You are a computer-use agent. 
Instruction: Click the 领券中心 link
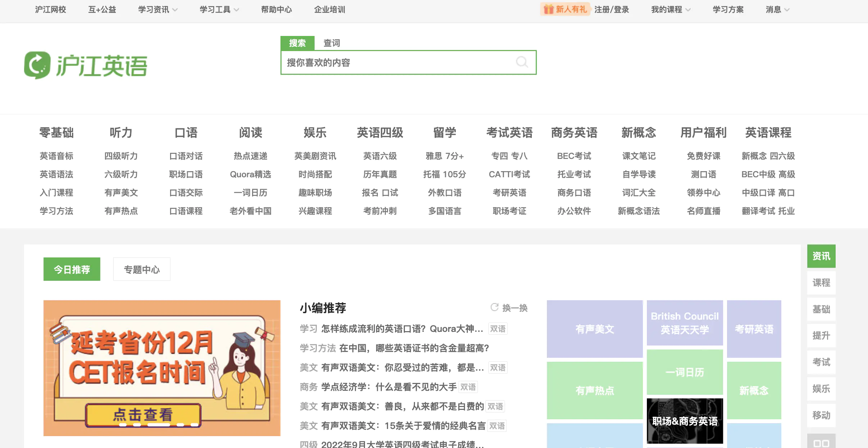tap(704, 193)
